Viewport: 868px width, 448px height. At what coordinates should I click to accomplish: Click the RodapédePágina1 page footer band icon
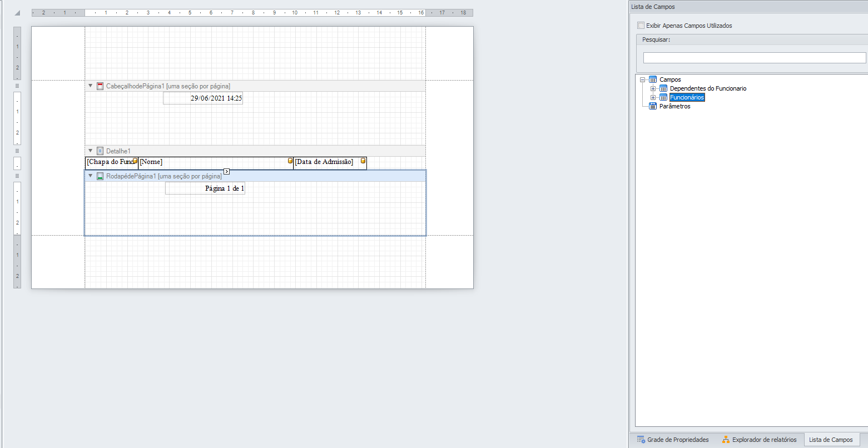click(100, 176)
